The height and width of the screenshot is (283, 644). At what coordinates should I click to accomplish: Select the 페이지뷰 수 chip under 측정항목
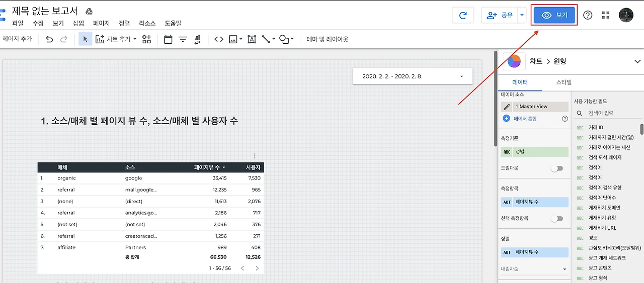pos(534,202)
